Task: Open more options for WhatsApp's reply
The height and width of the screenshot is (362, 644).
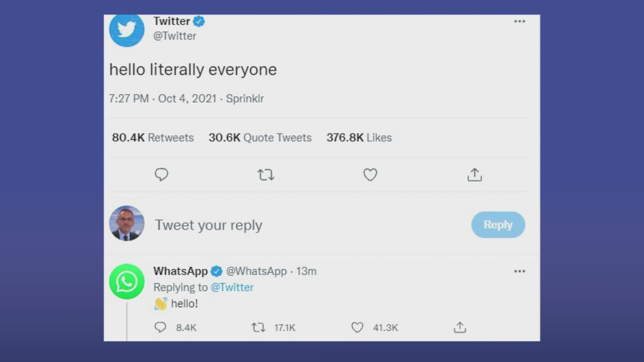Action: [x=520, y=271]
